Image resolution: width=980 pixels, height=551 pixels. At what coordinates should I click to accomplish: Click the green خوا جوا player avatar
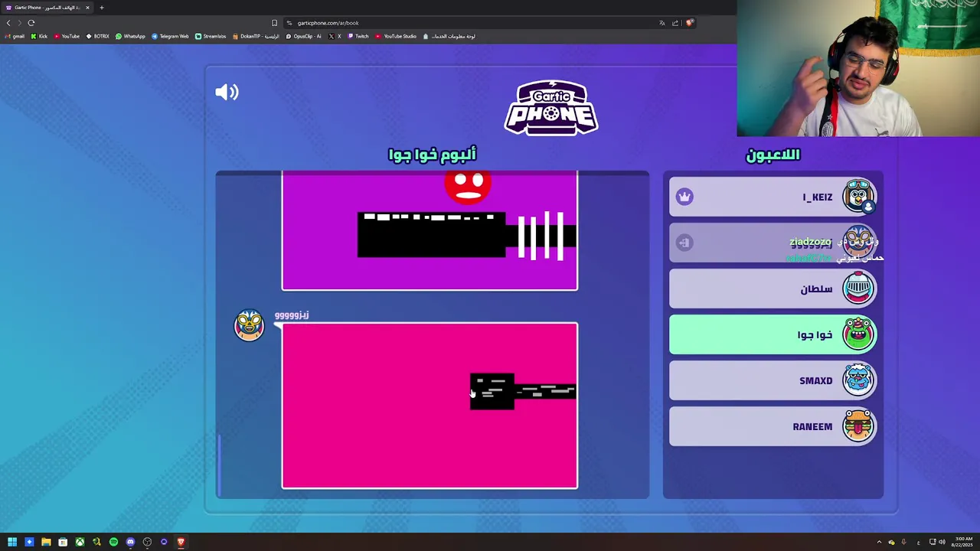pyautogui.click(x=858, y=334)
